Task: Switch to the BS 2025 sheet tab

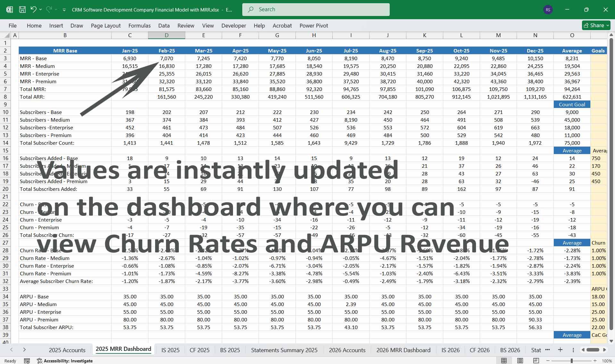Action: click(x=230, y=350)
